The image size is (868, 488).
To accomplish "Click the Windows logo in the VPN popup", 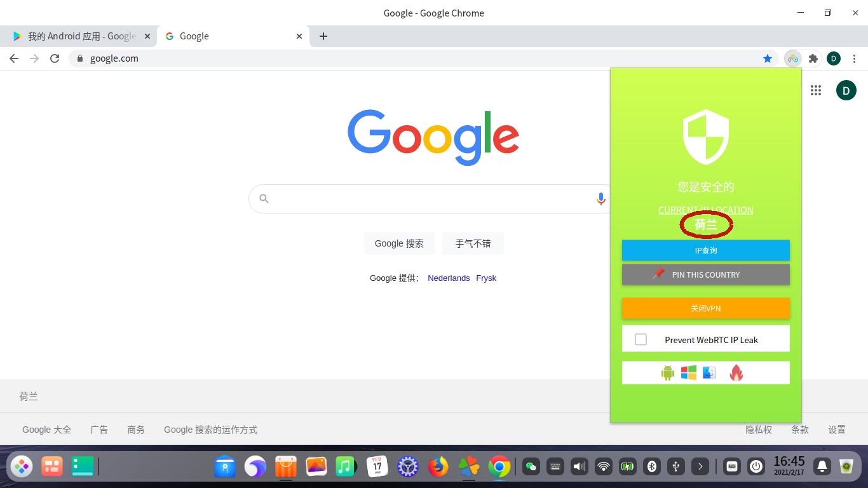I will 688,372.
